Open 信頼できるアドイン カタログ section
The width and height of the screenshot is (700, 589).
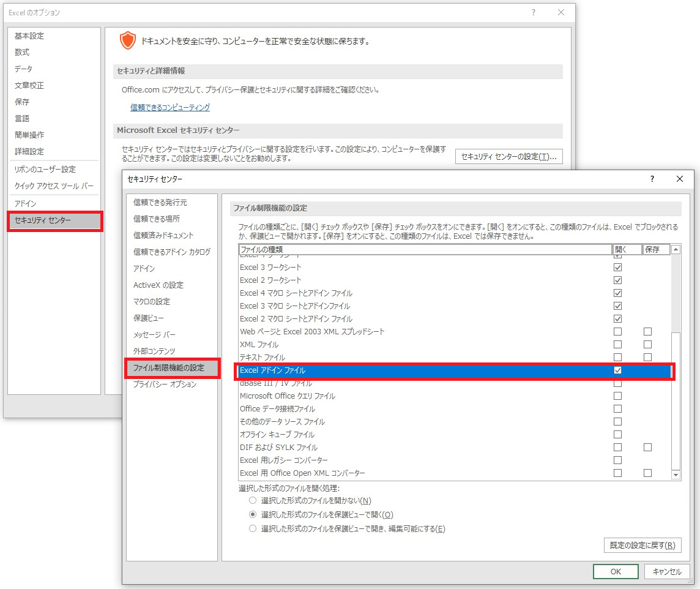click(172, 252)
